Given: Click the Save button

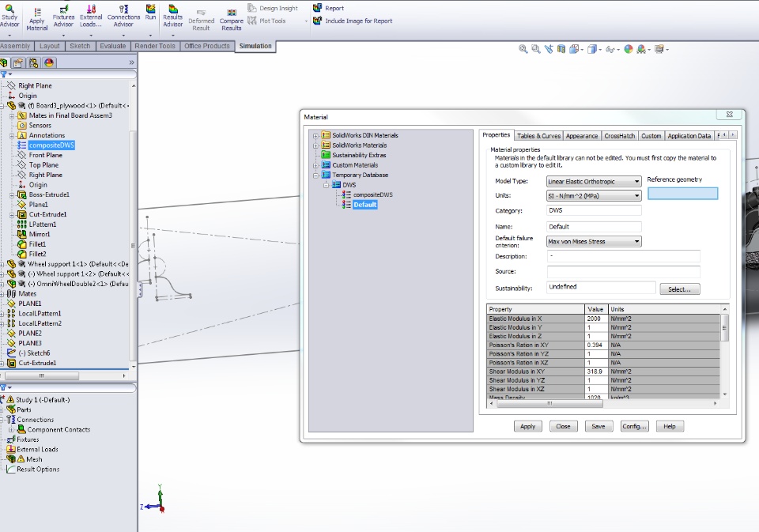Looking at the screenshot, I should click(599, 427).
